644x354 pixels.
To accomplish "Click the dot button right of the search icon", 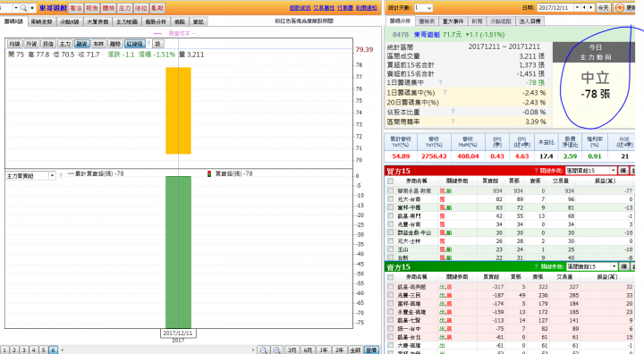I will pos(32,8).
